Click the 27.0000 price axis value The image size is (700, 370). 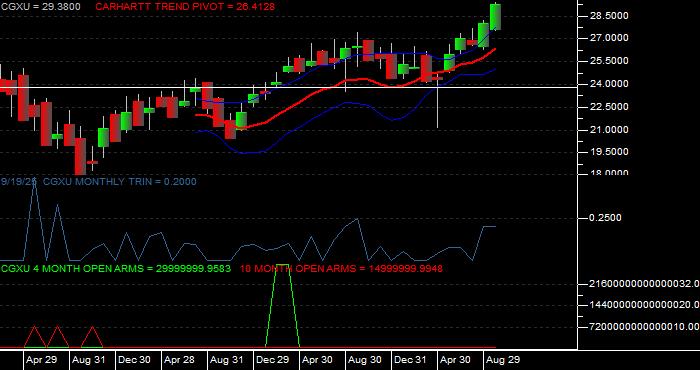pos(609,39)
